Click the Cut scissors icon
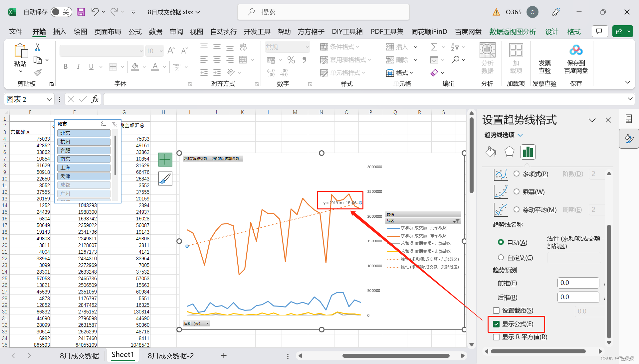Screen dimensions: 639x364 tap(38, 48)
